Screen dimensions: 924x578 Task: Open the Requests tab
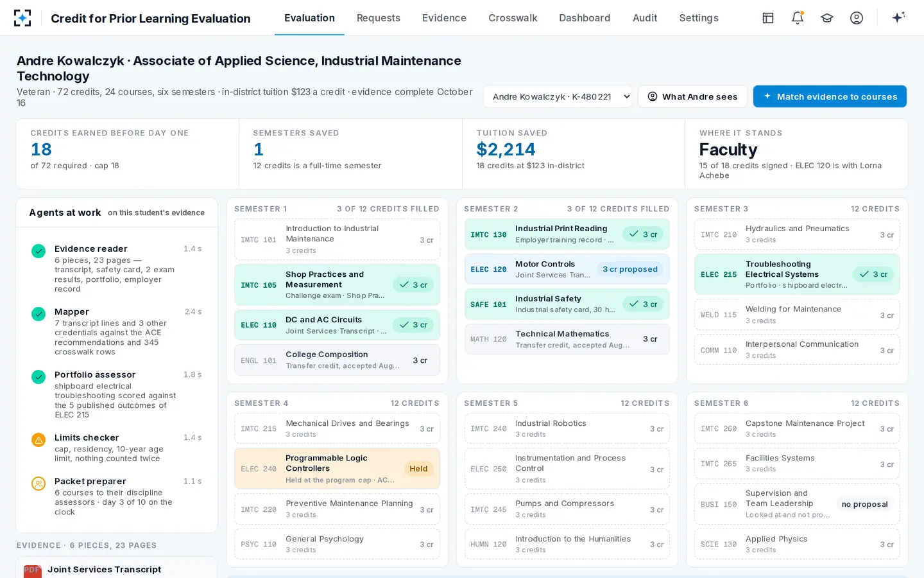coord(379,18)
